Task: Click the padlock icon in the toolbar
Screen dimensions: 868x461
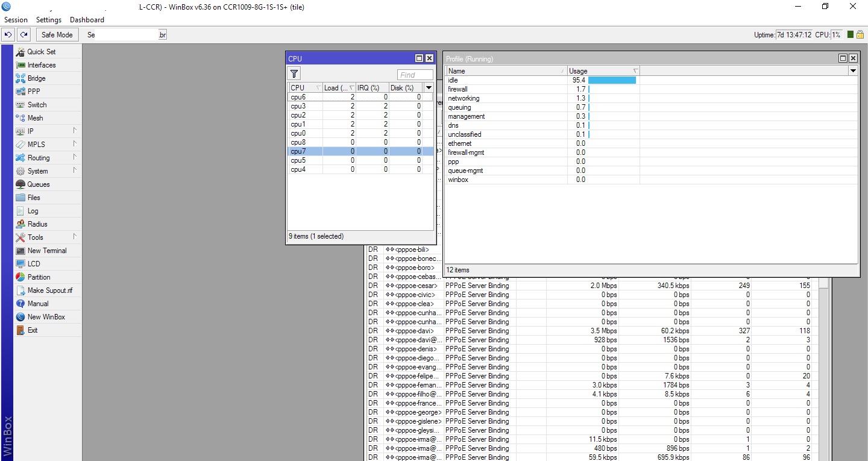Action: pos(860,35)
